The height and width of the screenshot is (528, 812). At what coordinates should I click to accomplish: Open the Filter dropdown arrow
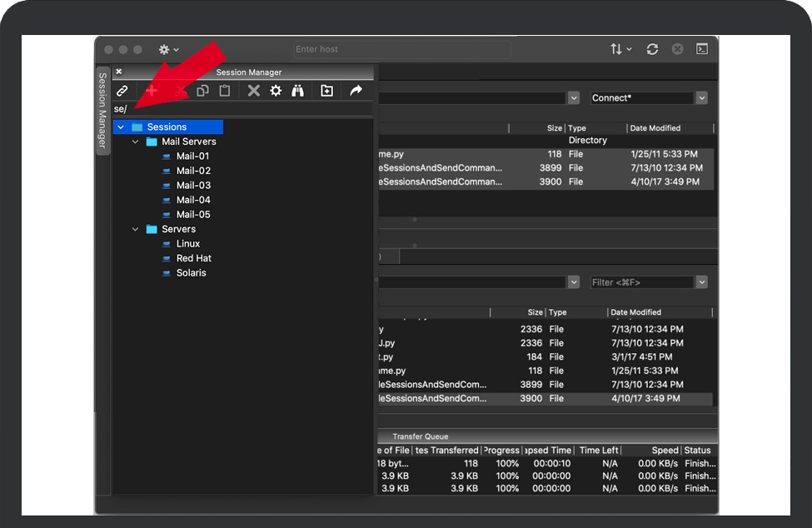[701, 282]
